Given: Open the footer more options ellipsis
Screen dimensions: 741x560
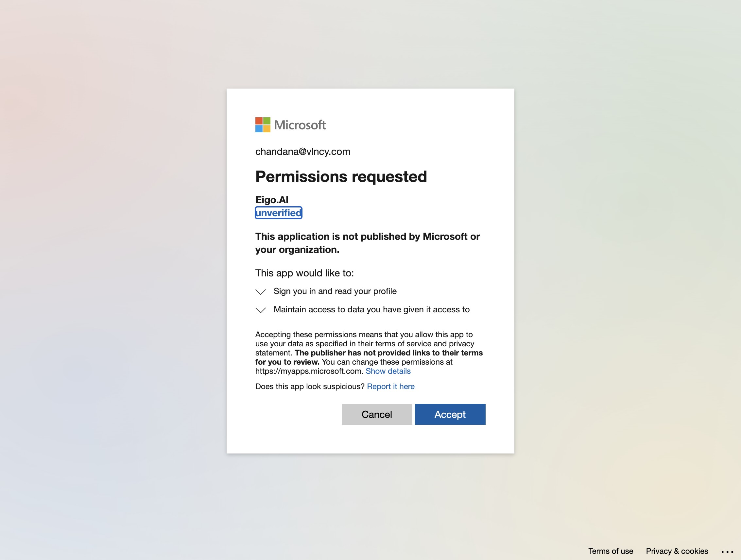Looking at the screenshot, I should click(x=727, y=552).
